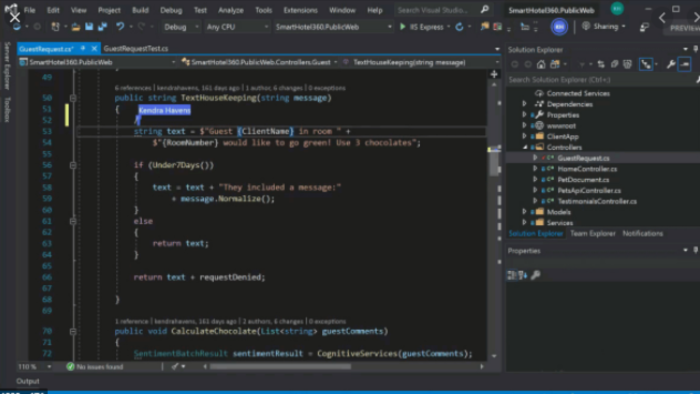Viewport: 700px width, 394px height.
Task: Collapse all items in Solution Explorer
Action: pos(614,64)
